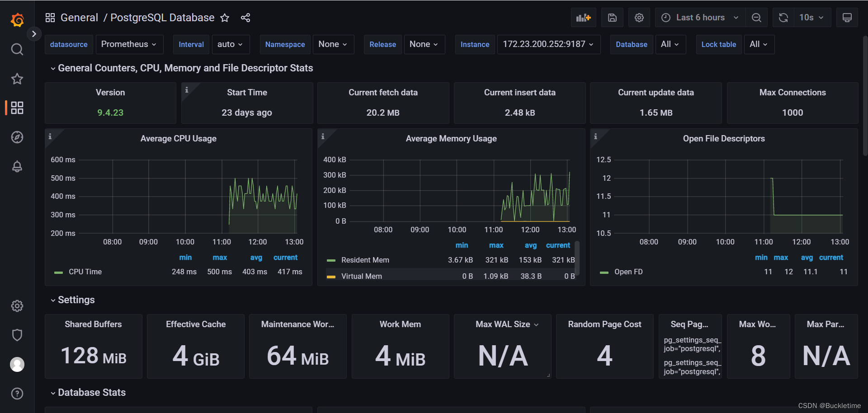Sort memory legend by avg column
The height and width of the screenshot is (413, 868).
coord(531,245)
